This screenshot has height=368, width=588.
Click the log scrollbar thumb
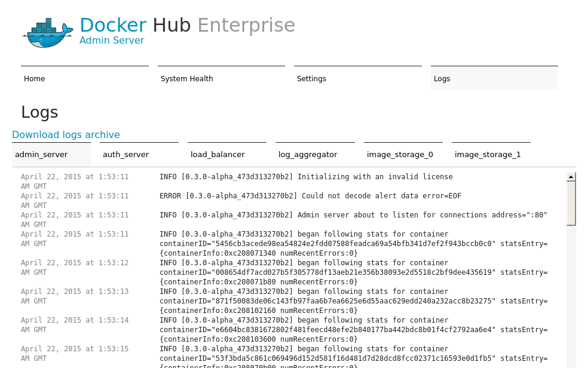tap(571, 204)
